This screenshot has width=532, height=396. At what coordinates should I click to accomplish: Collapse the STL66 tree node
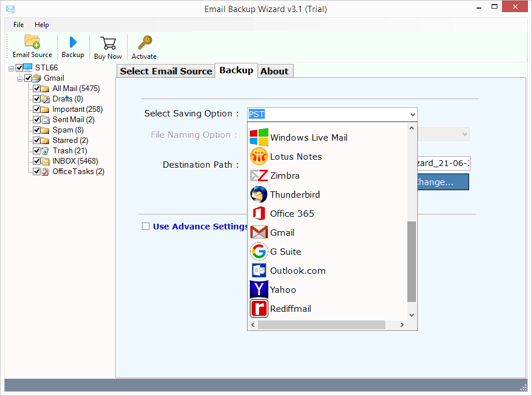click(11, 69)
